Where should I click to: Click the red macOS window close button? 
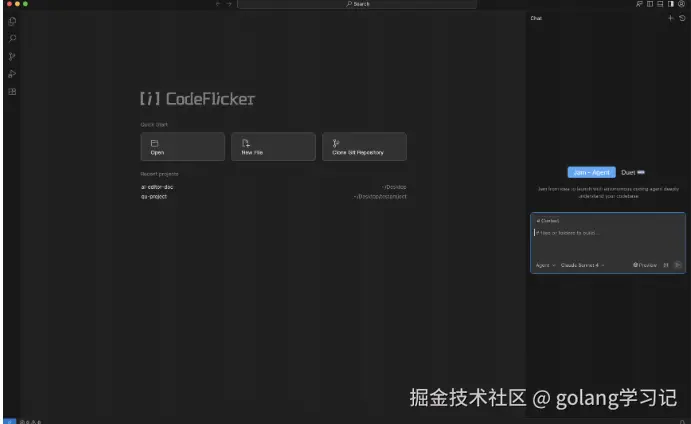[x=9, y=4]
